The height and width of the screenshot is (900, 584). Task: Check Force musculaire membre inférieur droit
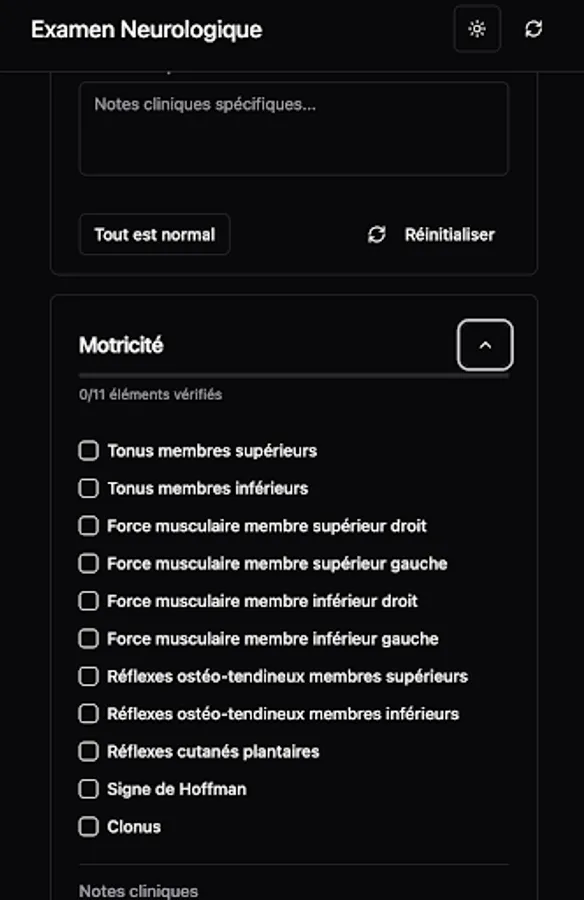(87, 601)
